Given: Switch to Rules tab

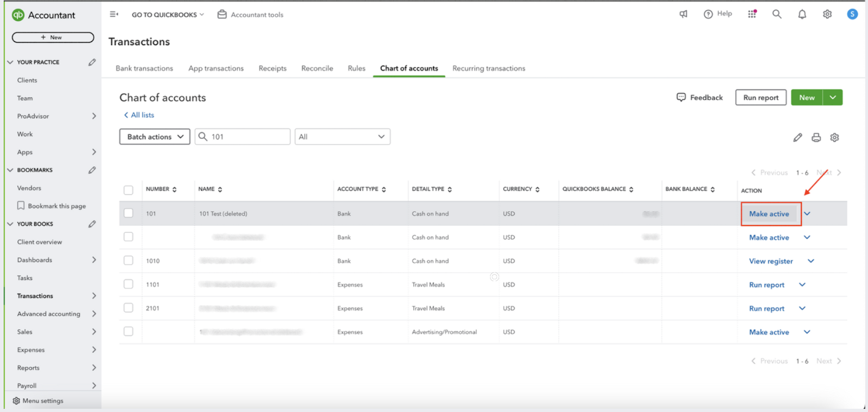Looking at the screenshot, I should [356, 68].
